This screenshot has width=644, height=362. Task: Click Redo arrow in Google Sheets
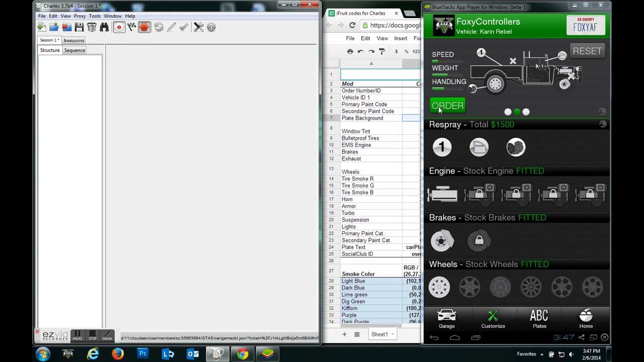click(x=371, y=51)
